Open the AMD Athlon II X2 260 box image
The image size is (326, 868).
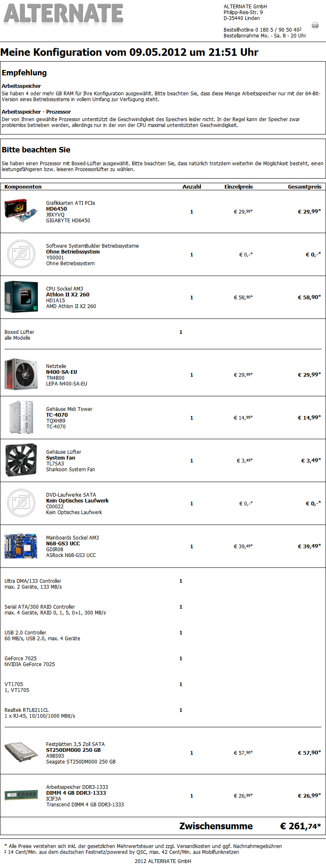tap(21, 297)
